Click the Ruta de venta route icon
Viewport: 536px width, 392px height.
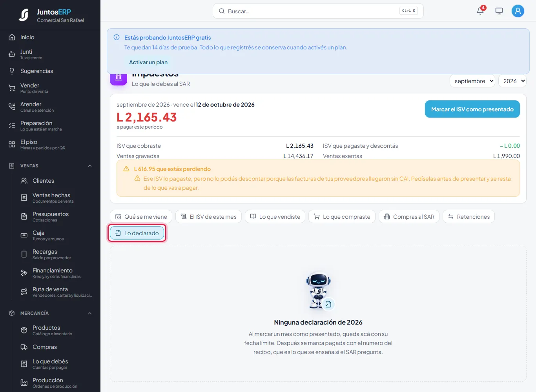24,292
